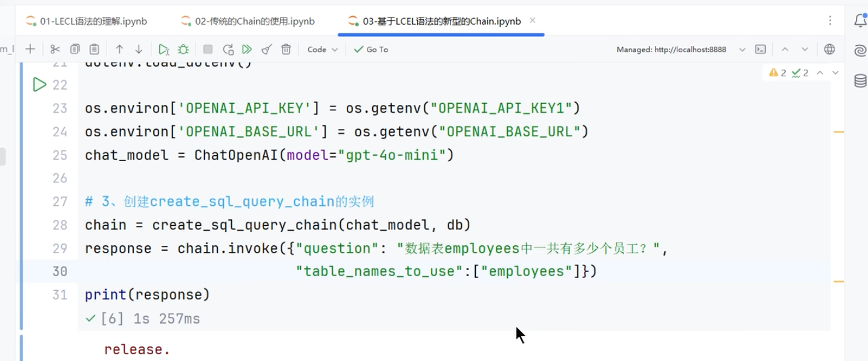Run cell with green gutter arrow

[x=39, y=84]
